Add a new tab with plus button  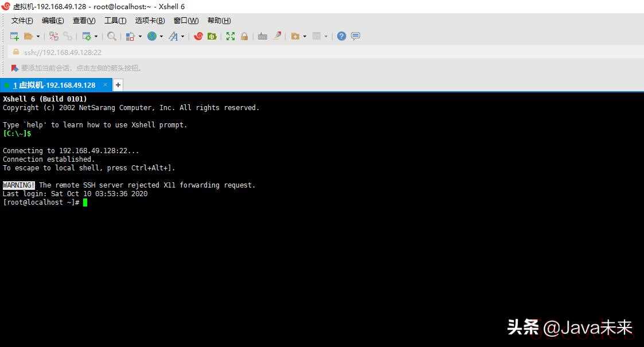coord(118,85)
